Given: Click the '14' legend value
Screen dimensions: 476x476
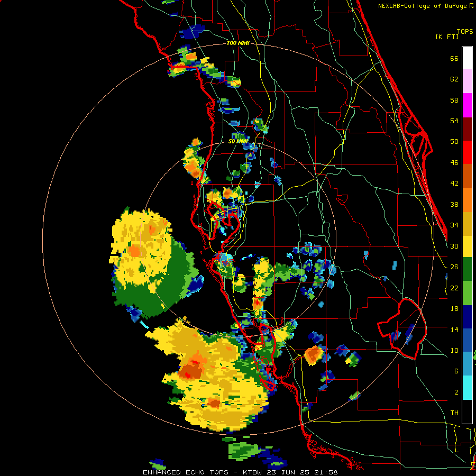Looking at the screenshot, I should [454, 329].
